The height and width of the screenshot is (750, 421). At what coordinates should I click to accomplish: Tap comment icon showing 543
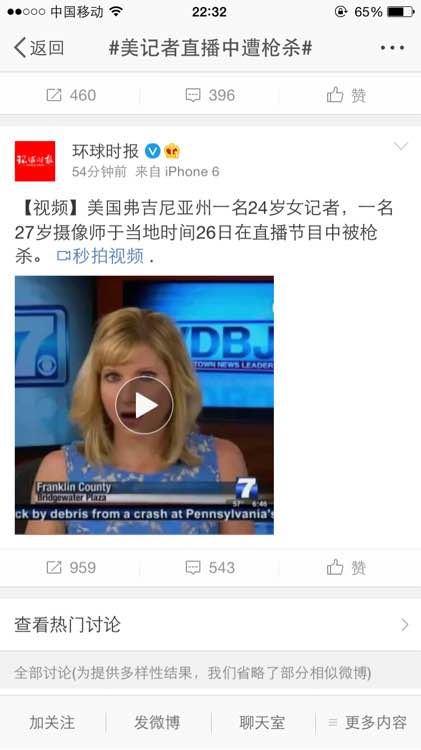coord(210,568)
